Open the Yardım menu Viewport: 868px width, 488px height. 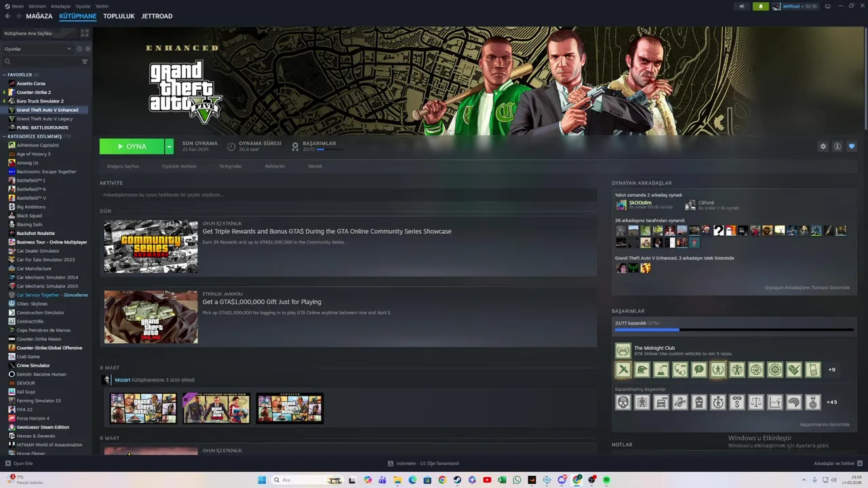point(102,6)
